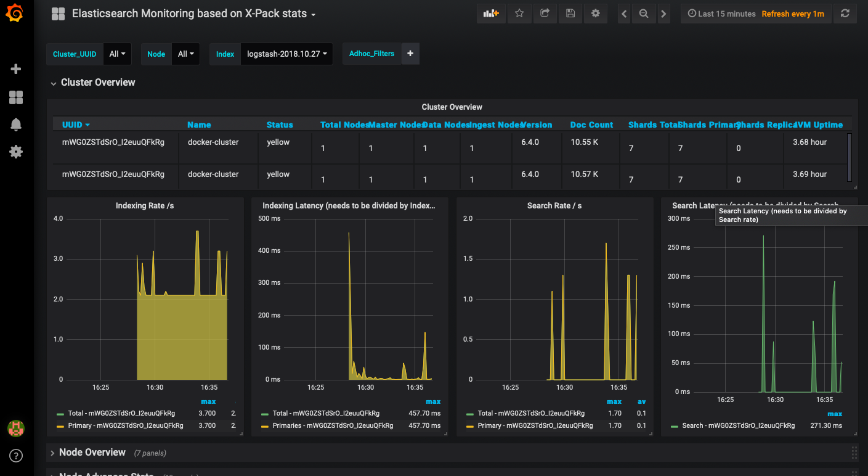Add an Adhoc filter with plus button
This screenshot has height=476, width=868.
click(410, 54)
